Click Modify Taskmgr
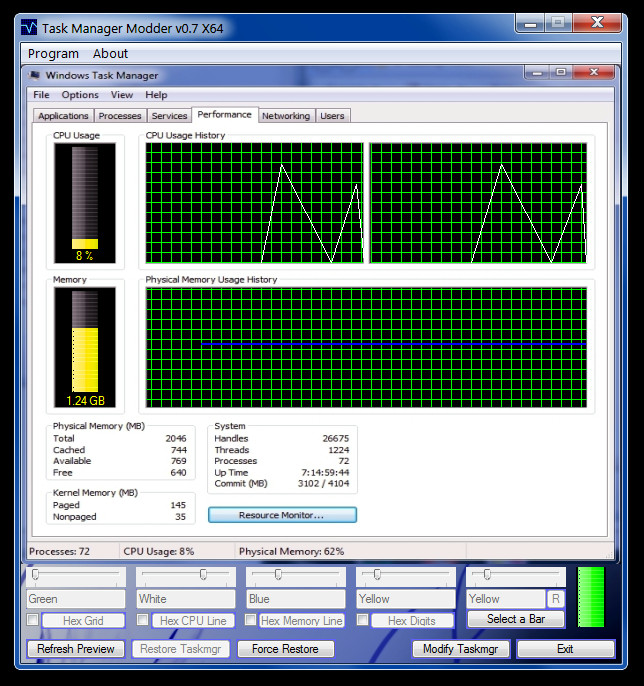644x686 pixels. pyautogui.click(x=461, y=649)
